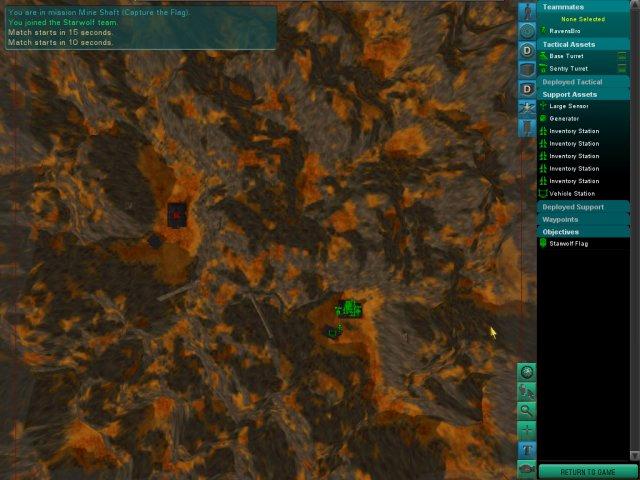Open the Objectives section header

[x=584, y=231]
